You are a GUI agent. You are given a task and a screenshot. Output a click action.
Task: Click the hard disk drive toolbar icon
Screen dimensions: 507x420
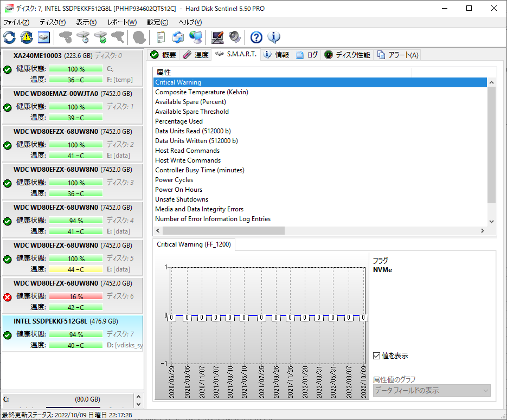44,37
